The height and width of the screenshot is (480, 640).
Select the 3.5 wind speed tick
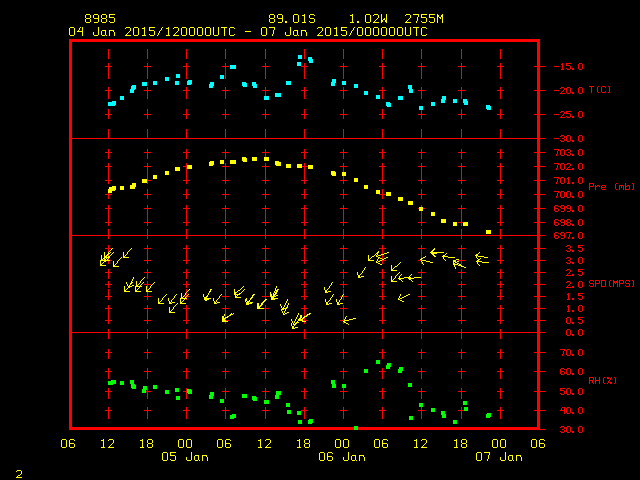[x=574, y=249]
